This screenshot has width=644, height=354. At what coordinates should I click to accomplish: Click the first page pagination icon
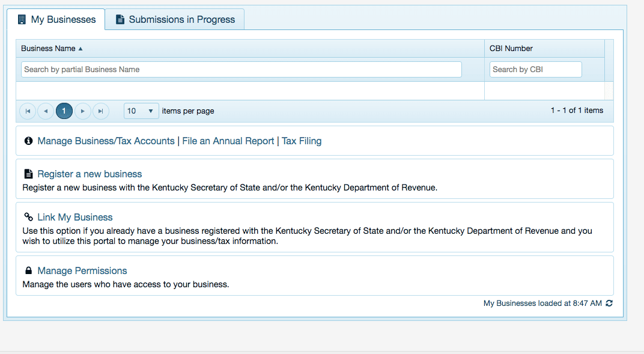[x=28, y=111]
